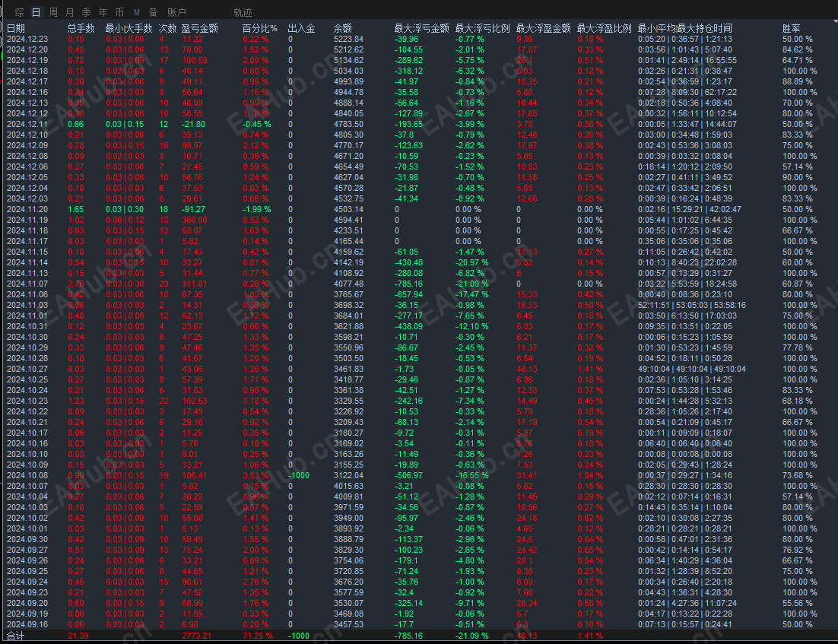The height and width of the screenshot is (644, 838).
Task: Click the -657.94 floating loss amount
Action: pos(408,294)
